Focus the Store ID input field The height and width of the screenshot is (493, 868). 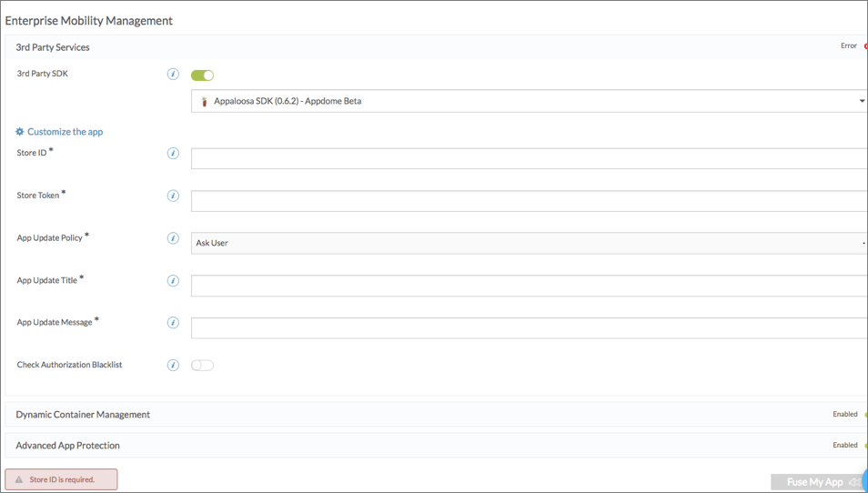pos(530,159)
